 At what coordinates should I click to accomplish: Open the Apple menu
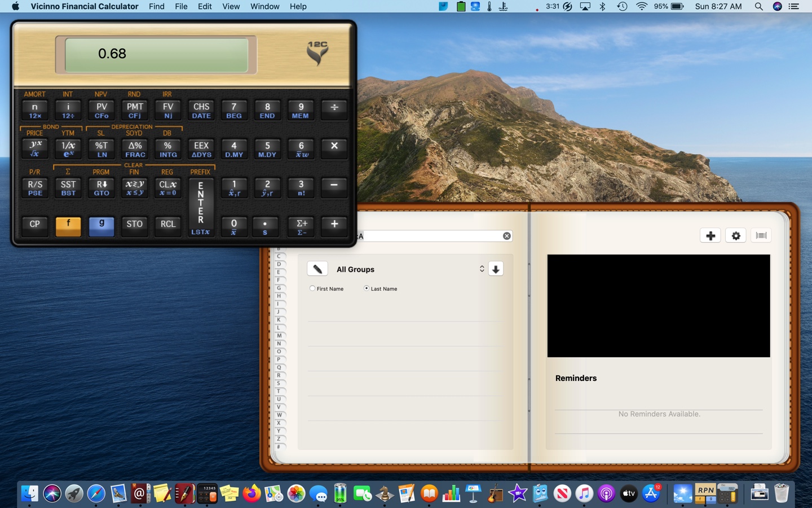pyautogui.click(x=15, y=6)
